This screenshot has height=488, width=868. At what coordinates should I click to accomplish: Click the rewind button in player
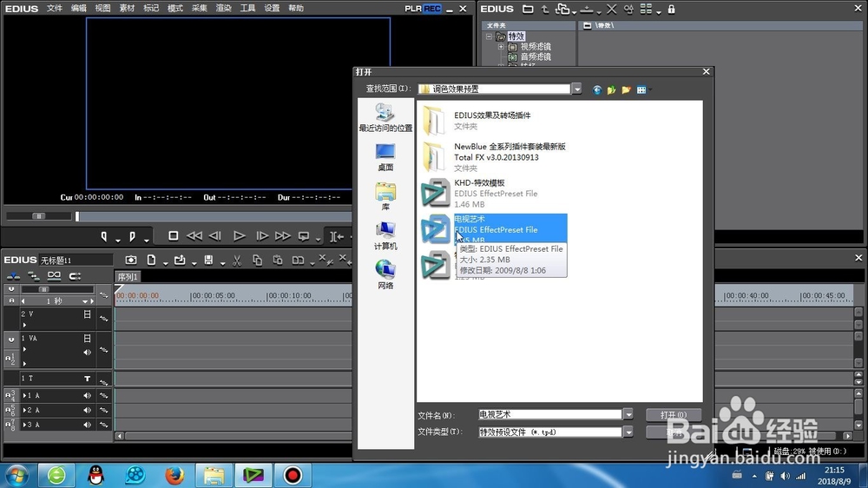[194, 236]
